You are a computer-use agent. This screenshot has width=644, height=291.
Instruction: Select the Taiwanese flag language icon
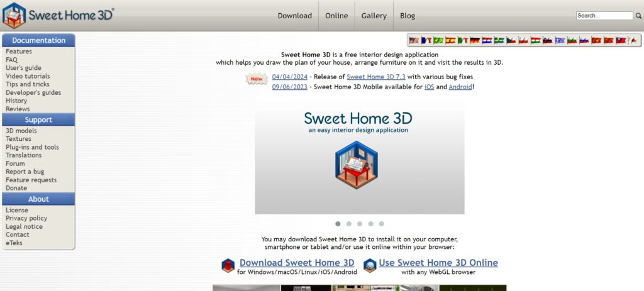pos(621,40)
